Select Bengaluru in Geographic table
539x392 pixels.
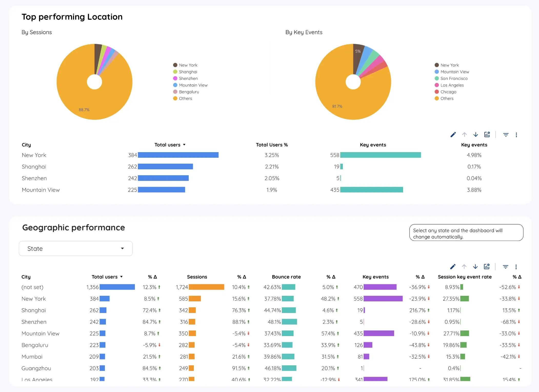pos(35,345)
